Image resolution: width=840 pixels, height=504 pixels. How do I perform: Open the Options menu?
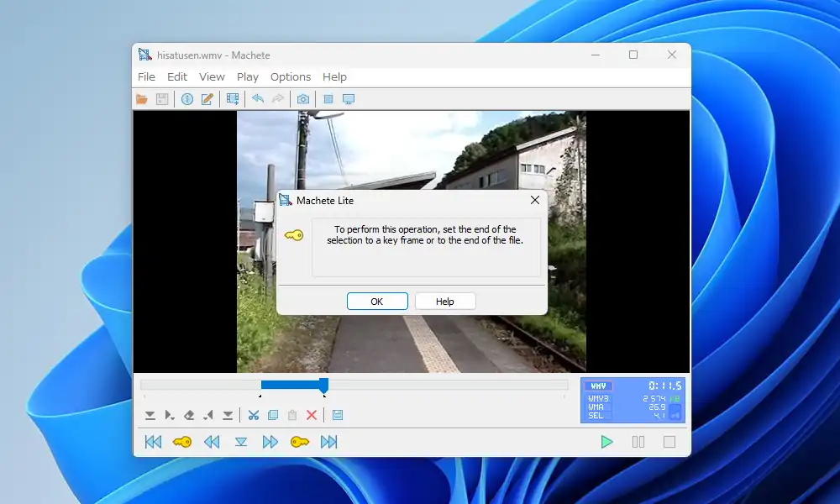[x=291, y=76]
